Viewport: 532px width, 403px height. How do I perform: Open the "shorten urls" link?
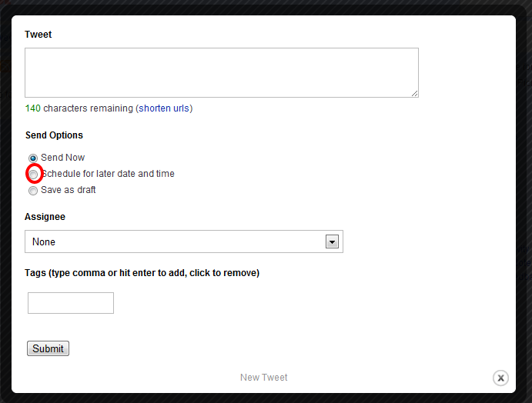[x=165, y=108]
